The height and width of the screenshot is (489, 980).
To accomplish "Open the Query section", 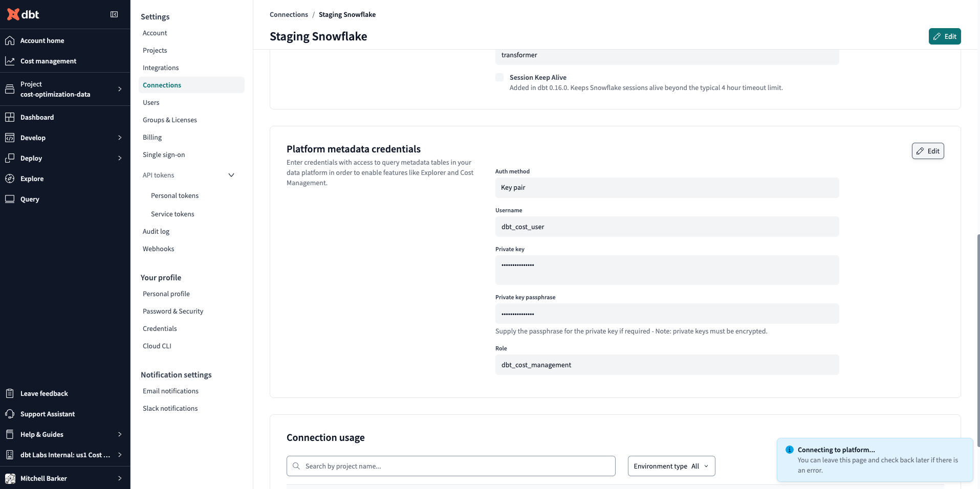I will click(x=29, y=199).
